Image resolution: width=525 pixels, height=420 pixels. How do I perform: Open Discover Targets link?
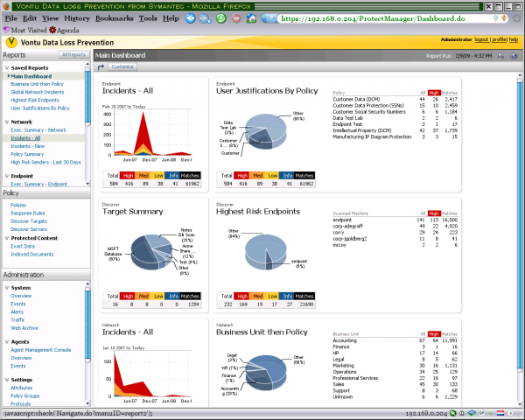click(x=29, y=221)
